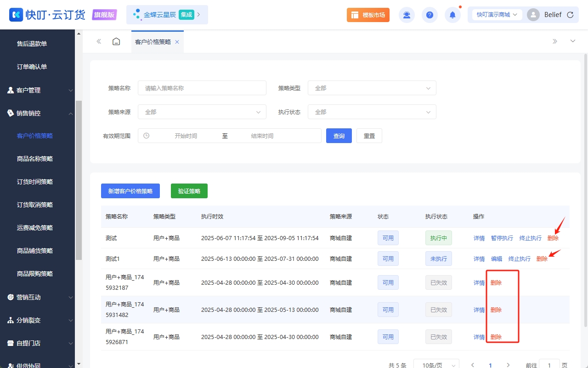Screen dimensions: 588x368
Task: Click 终止执行 for the 测试1 row
Action: (x=520, y=259)
